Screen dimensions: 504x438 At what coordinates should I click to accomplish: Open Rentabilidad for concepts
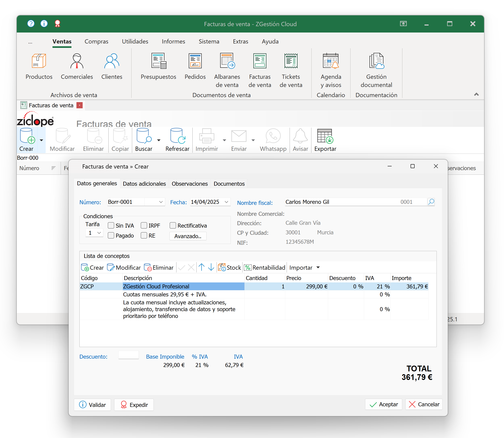pyautogui.click(x=265, y=267)
